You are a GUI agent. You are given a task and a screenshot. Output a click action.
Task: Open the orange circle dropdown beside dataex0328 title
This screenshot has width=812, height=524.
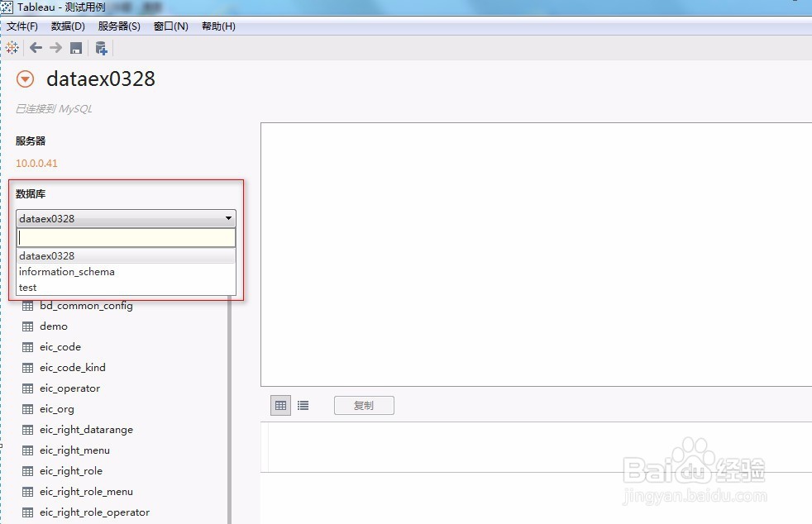click(x=25, y=79)
